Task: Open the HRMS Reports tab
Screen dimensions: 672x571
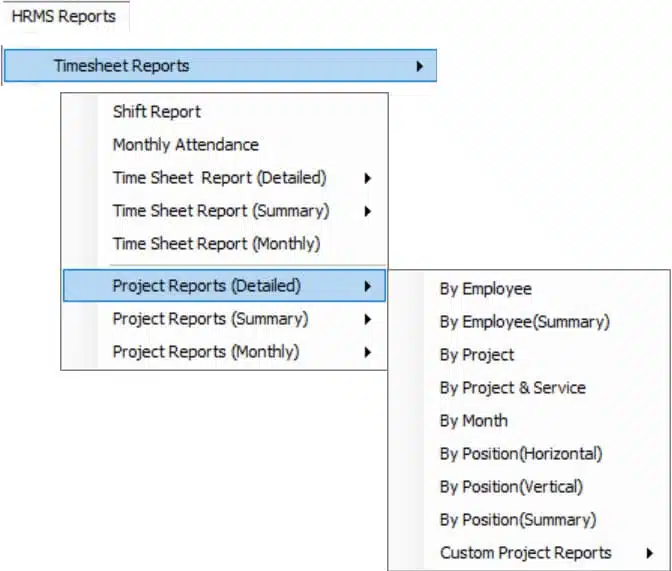Action: [64, 17]
